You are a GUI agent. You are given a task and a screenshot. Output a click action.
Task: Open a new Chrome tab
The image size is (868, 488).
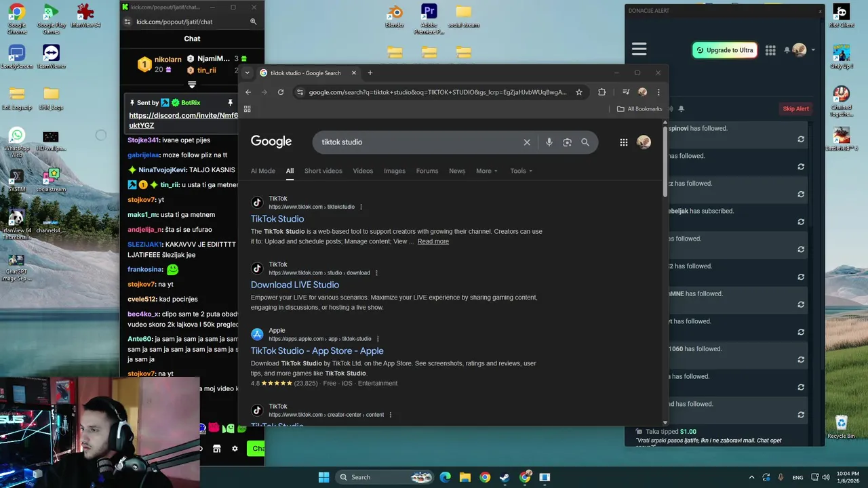pyautogui.click(x=370, y=73)
